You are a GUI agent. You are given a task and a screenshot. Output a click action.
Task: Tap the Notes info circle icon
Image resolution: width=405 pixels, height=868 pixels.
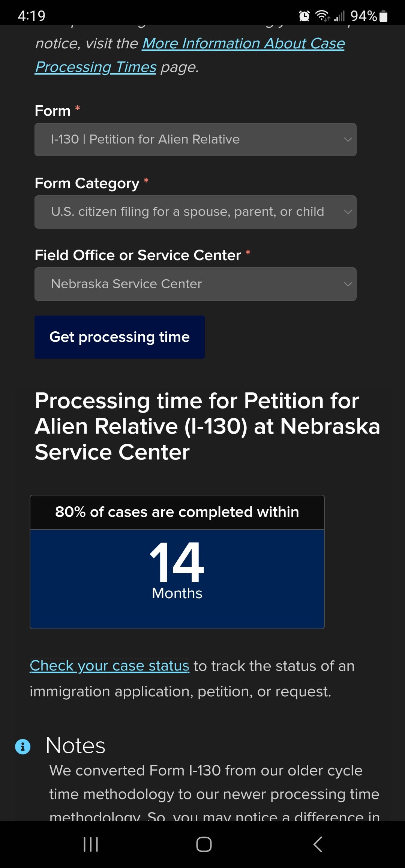click(x=22, y=747)
